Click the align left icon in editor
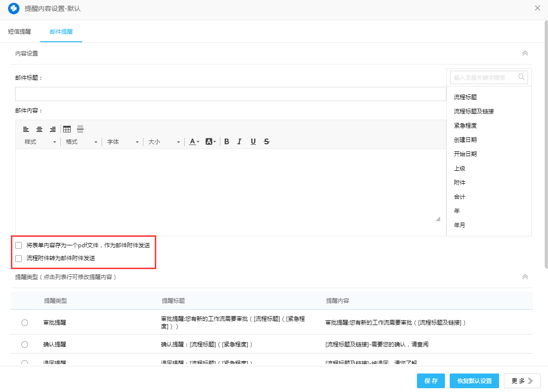Image resolution: width=548 pixels, height=392 pixels. (26, 129)
